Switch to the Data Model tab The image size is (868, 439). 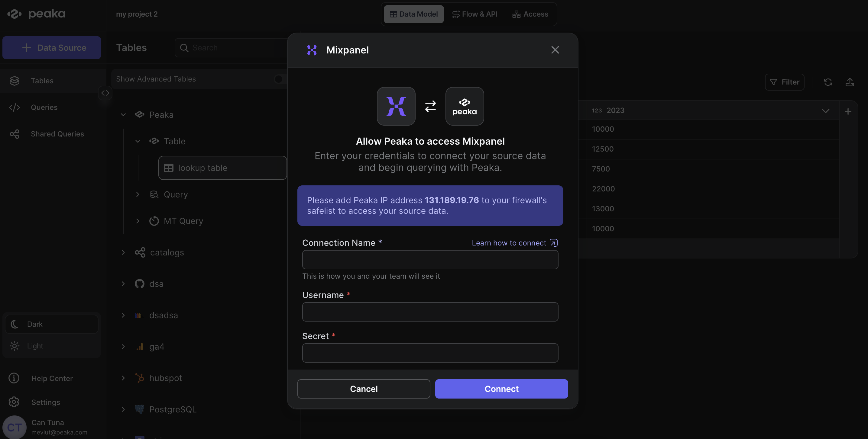pyautogui.click(x=413, y=14)
